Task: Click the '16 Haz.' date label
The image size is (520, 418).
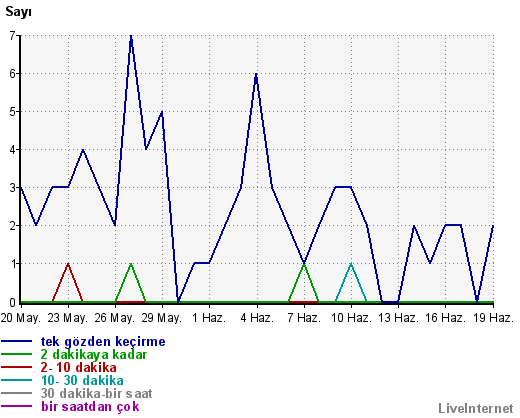Action: (445, 318)
